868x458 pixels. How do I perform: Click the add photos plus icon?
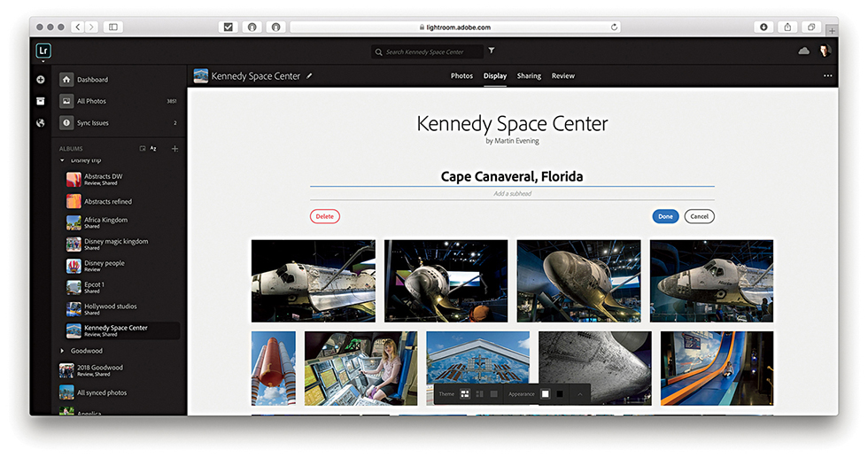point(41,80)
